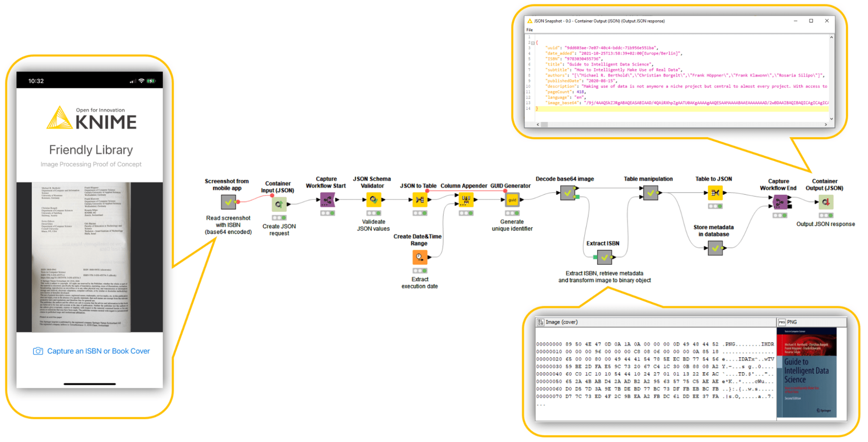Click the status light under Table to JSON

(x=715, y=206)
